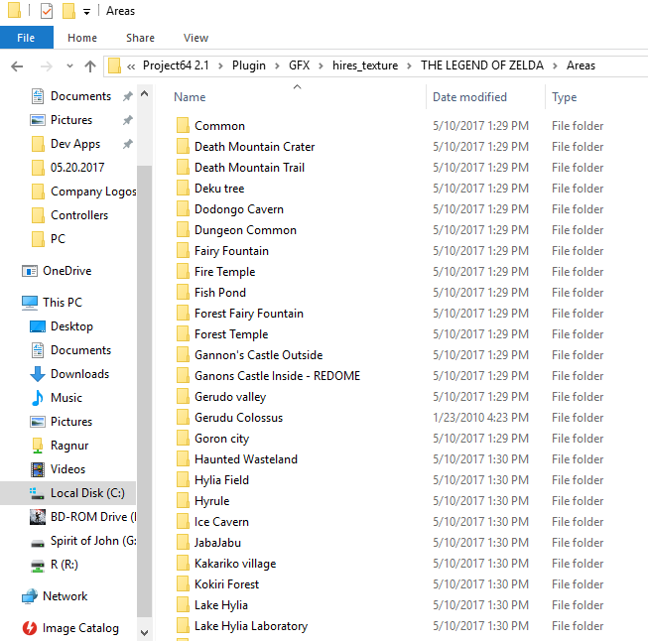Image resolution: width=648 pixels, height=644 pixels.
Task: Expand the chevron after hires_texture breadcrumb
Action: (x=409, y=66)
